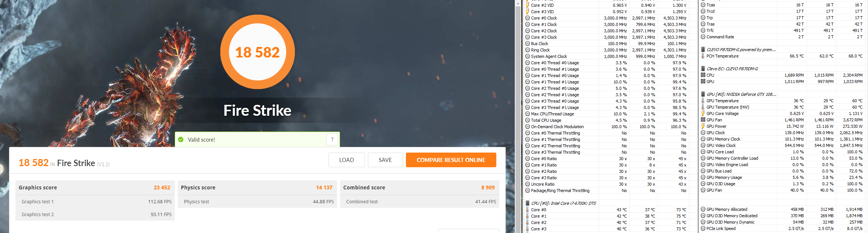Viewport: 868px width, 233px height.
Task: Click the thermometer icon beside CPU DTS Core #3
Action: [x=528, y=229]
